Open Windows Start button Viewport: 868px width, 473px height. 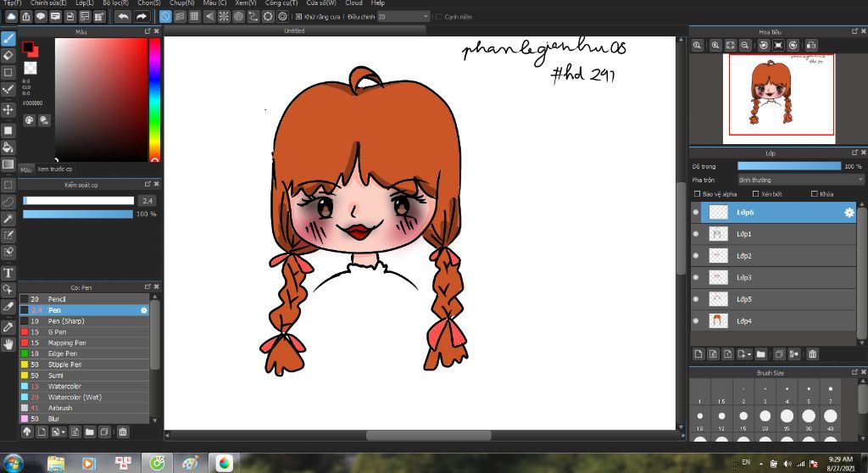click(13, 463)
